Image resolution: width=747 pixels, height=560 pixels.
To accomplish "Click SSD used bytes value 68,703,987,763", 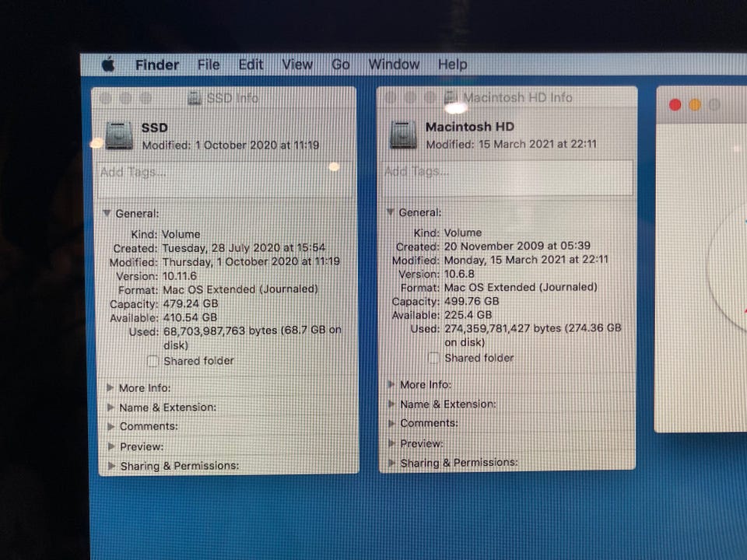I will (x=205, y=331).
